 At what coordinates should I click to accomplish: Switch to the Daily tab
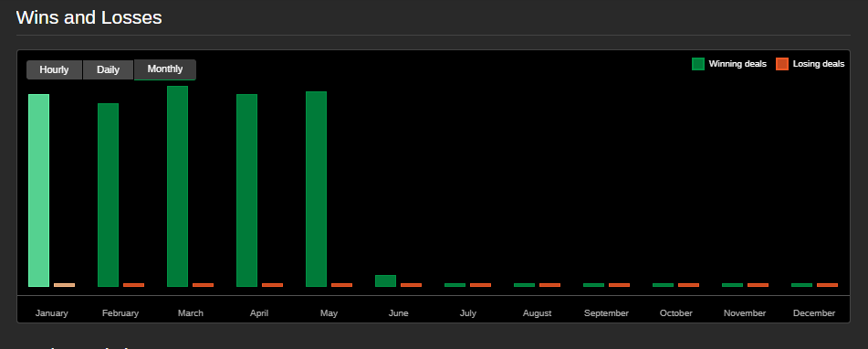tap(108, 69)
